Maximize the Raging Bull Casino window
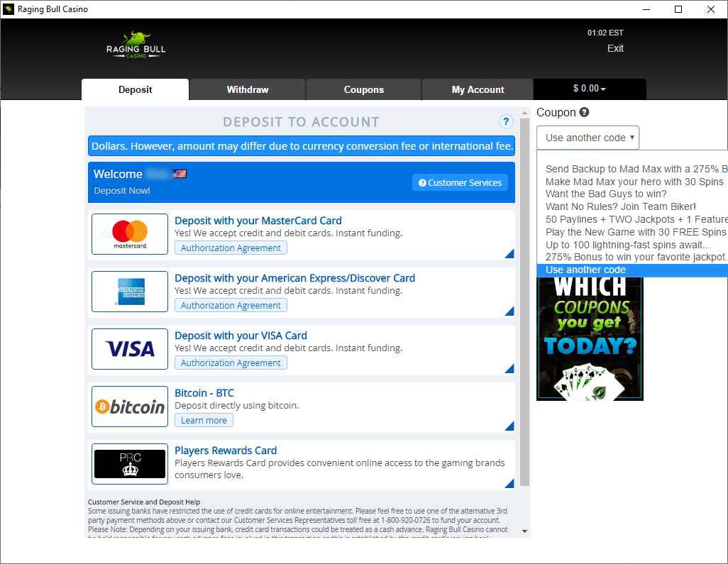This screenshot has width=728, height=564. pos(678,9)
